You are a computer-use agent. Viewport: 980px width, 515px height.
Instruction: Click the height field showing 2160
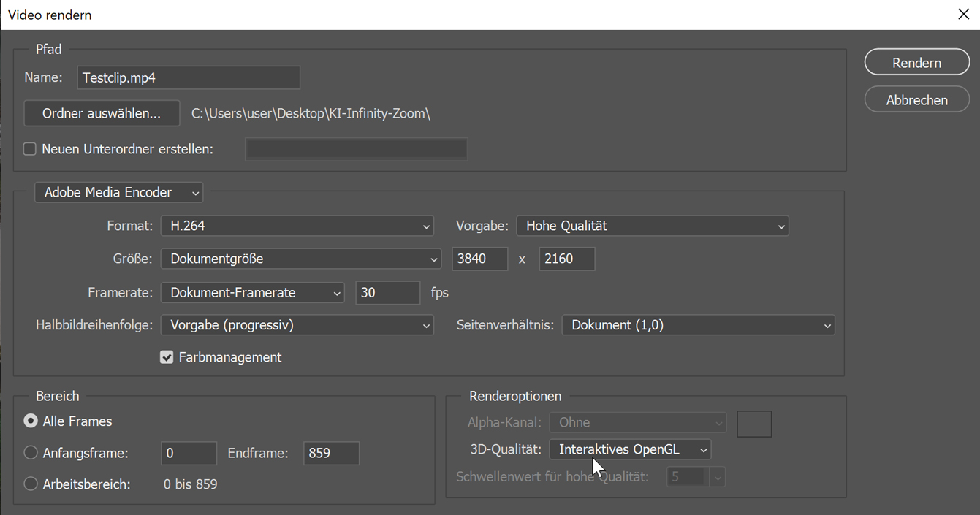(567, 259)
